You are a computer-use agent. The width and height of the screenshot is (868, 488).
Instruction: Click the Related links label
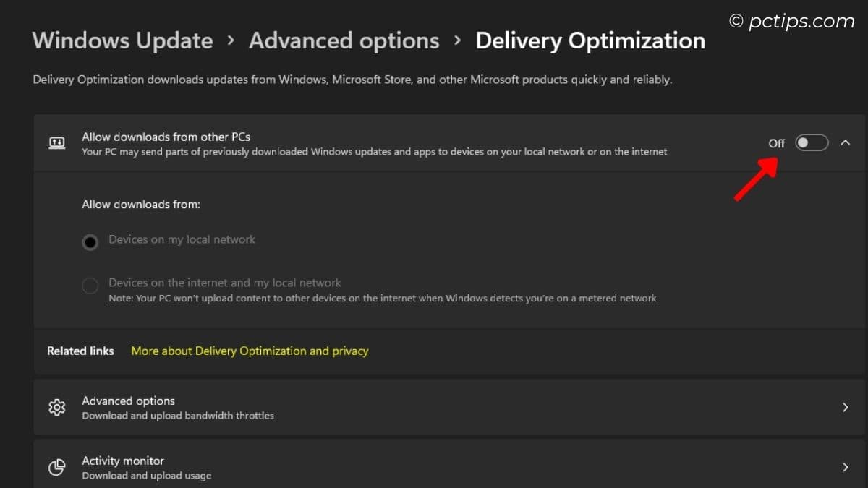80,351
